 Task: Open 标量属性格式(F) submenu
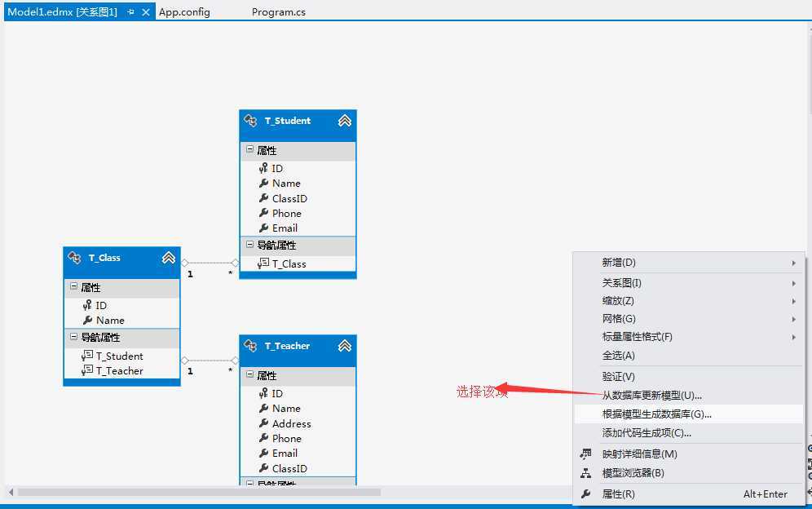click(x=689, y=337)
